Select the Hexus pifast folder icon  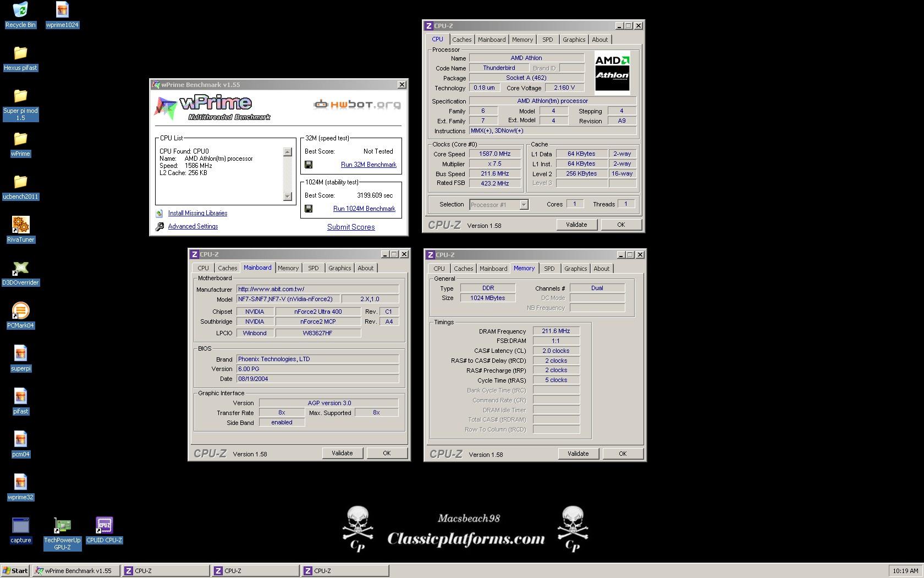(20, 53)
